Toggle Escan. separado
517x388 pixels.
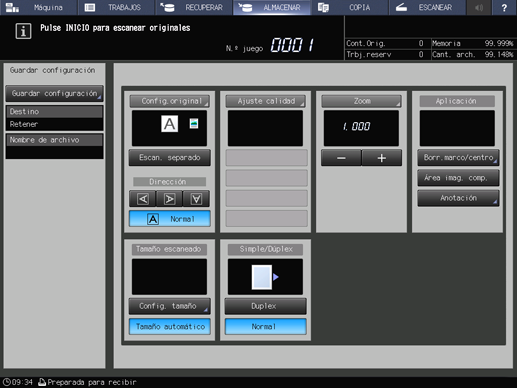[x=170, y=158]
